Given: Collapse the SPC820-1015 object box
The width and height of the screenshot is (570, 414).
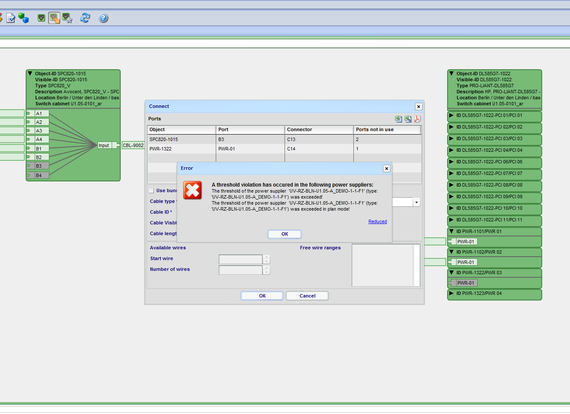Looking at the screenshot, I should [30, 73].
